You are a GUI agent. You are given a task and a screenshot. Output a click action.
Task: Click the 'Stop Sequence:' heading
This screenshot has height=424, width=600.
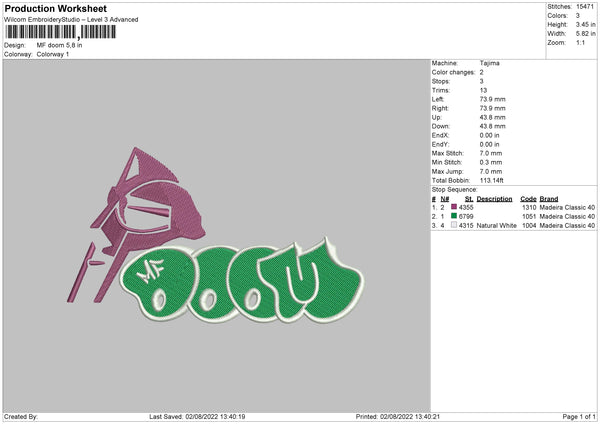click(x=455, y=190)
